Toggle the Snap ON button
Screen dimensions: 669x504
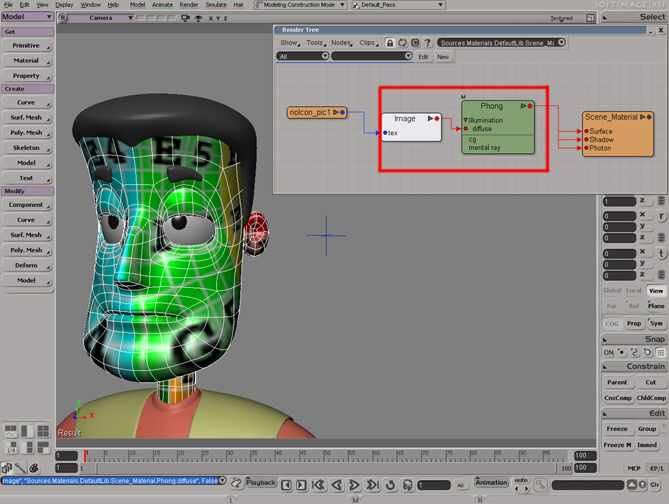point(609,352)
